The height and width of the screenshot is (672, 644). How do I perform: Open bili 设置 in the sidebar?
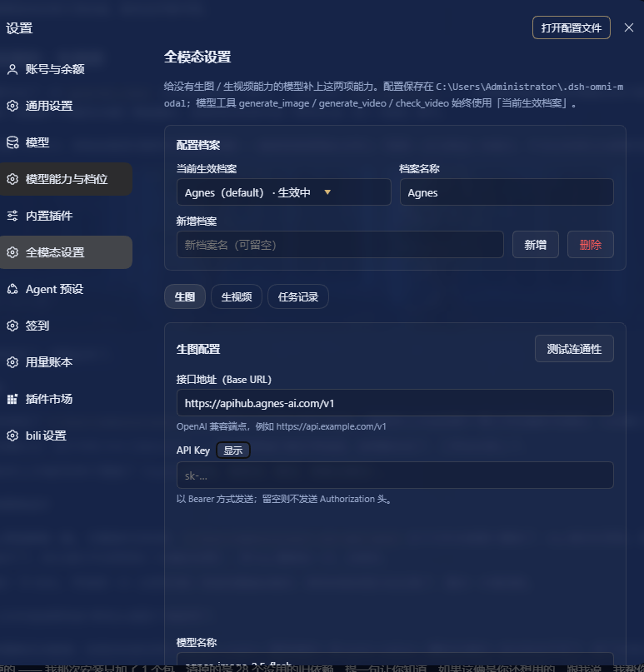pos(66,436)
